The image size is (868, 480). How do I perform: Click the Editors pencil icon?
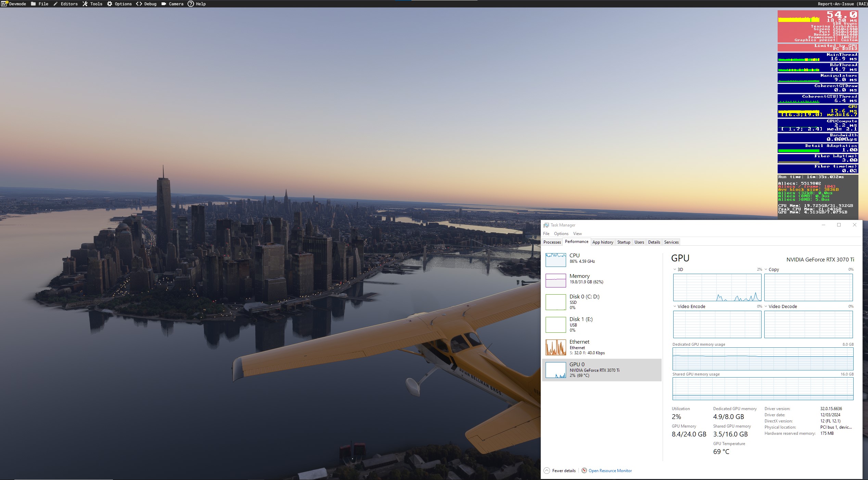pos(55,4)
